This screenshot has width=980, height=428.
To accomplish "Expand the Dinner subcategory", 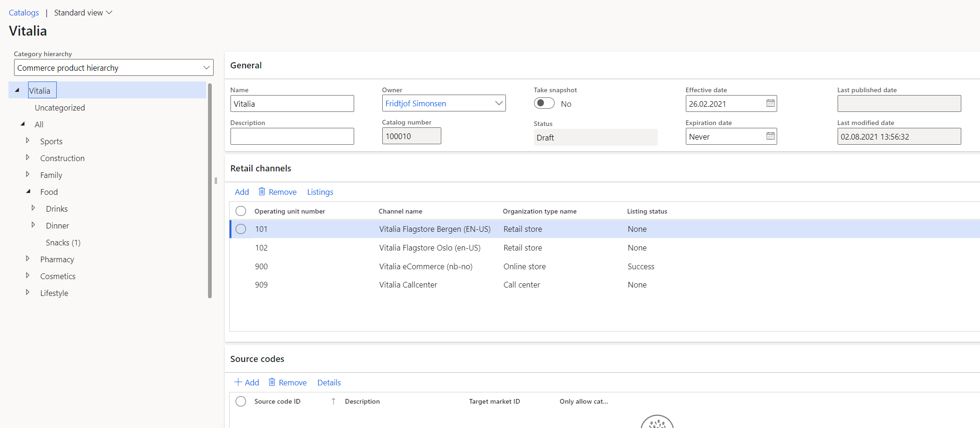I will tap(33, 225).
